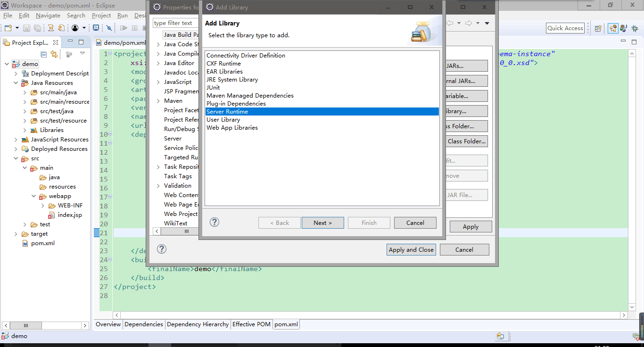The height and width of the screenshot is (347, 644).
Task: Select Connectivity Driver Definition library type
Action: pos(322,56)
